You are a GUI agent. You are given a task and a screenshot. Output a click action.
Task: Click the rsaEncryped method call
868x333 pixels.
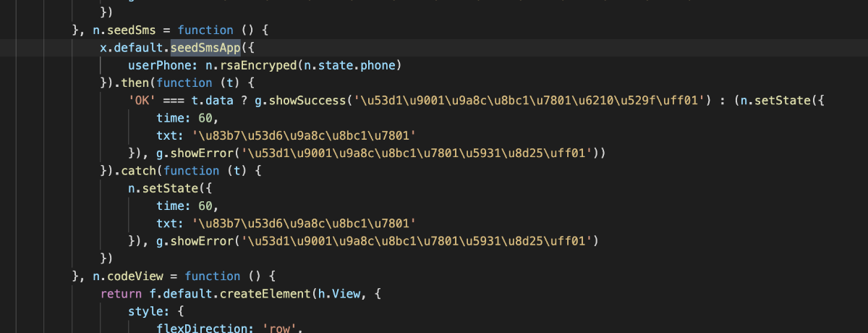[265, 65]
